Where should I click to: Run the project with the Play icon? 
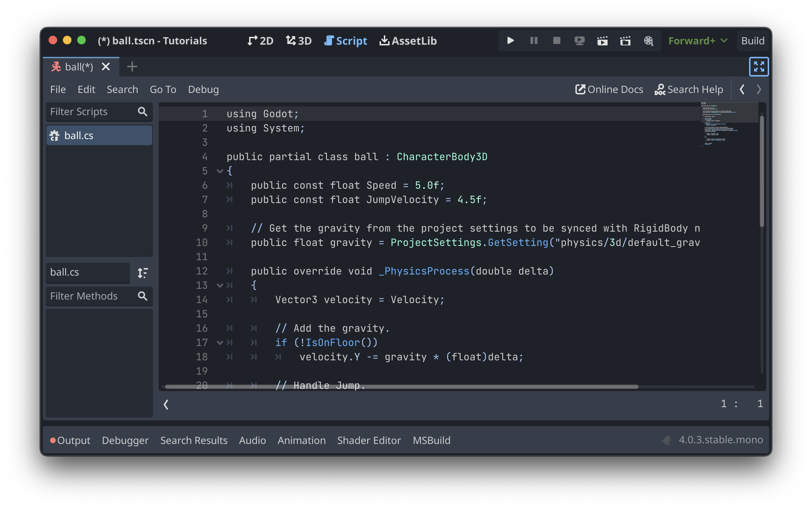(x=510, y=40)
